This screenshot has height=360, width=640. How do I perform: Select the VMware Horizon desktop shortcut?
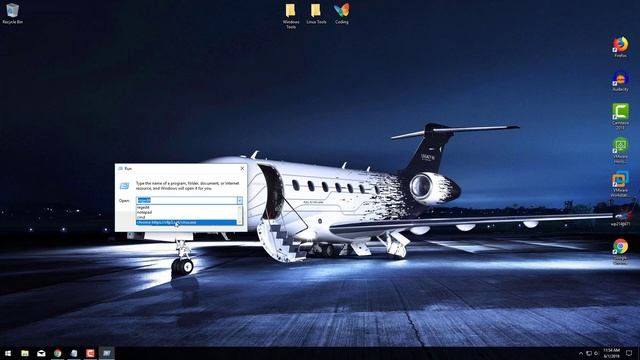(620, 150)
